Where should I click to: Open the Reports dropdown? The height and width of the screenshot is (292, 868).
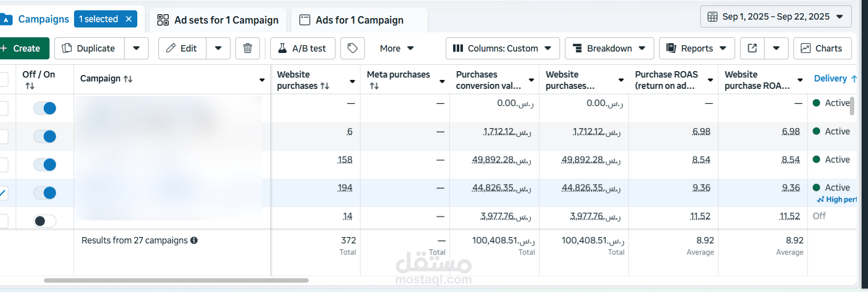click(697, 48)
